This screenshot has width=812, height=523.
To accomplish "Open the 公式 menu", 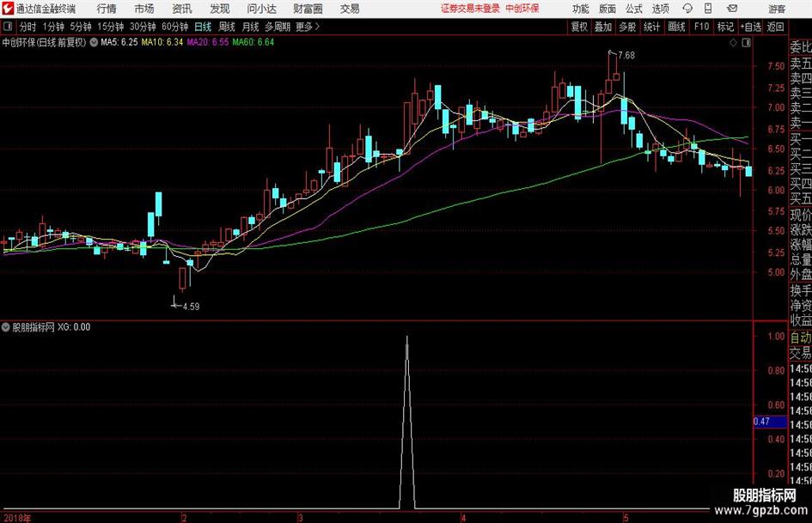I will [634, 9].
